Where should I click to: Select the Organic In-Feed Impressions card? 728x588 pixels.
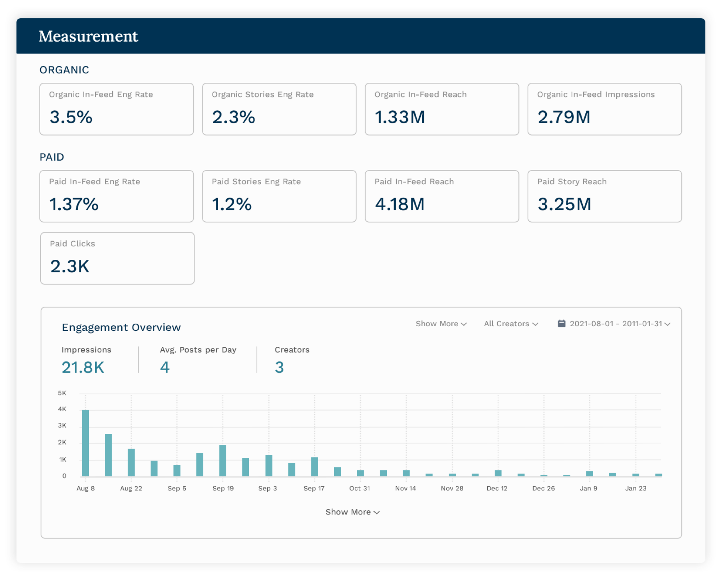(x=604, y=109)
